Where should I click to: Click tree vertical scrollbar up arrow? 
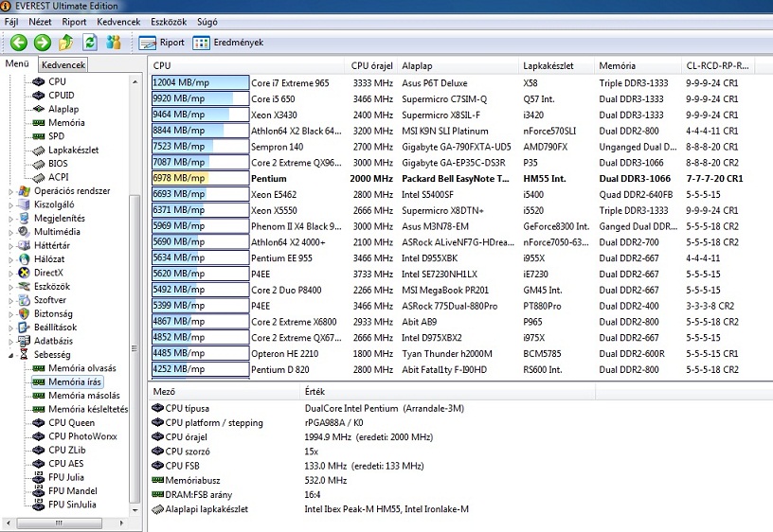(x=135, y=82)
